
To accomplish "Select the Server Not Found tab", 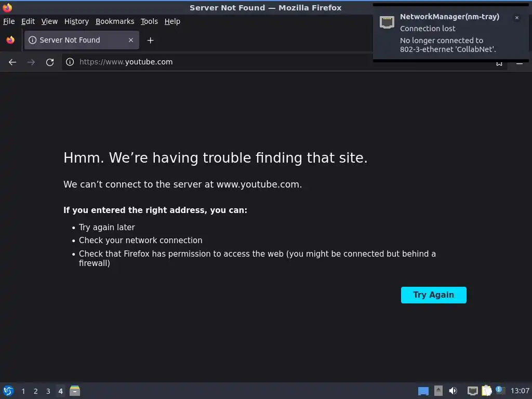I will [x=82, y=40].
